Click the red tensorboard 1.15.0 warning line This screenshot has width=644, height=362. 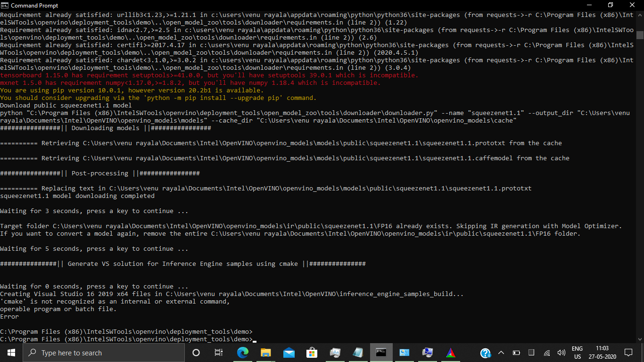pyautogui.click(x=209, y=75)
